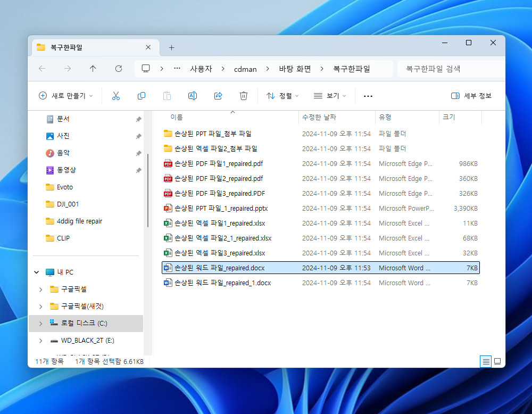Navigate to cdman in the breadcrumb
532x414 pixels.
[245, 69]
